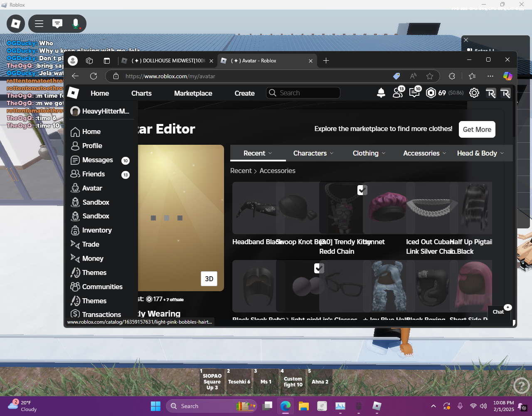This screenshot has height=416, width=532.
Task: Add page to favorites star icon
Action: coord(430,76)
